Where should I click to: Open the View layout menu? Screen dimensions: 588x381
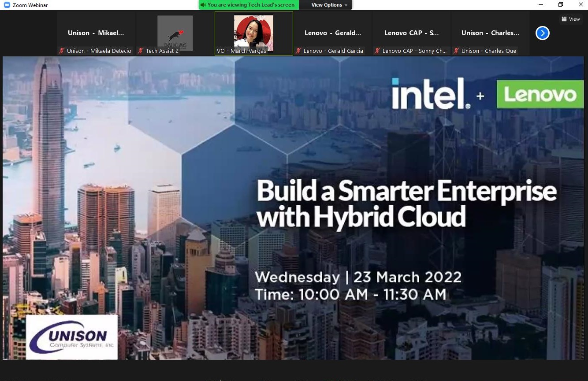[570, 19]
